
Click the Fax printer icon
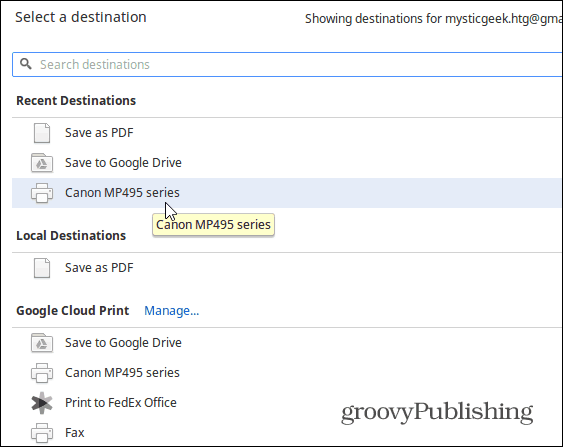42,433
